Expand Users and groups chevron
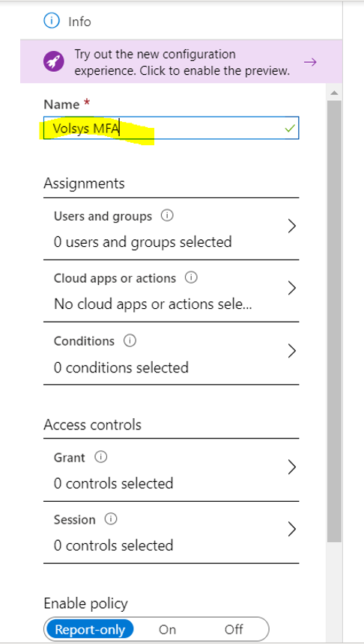 coord(291,226)
